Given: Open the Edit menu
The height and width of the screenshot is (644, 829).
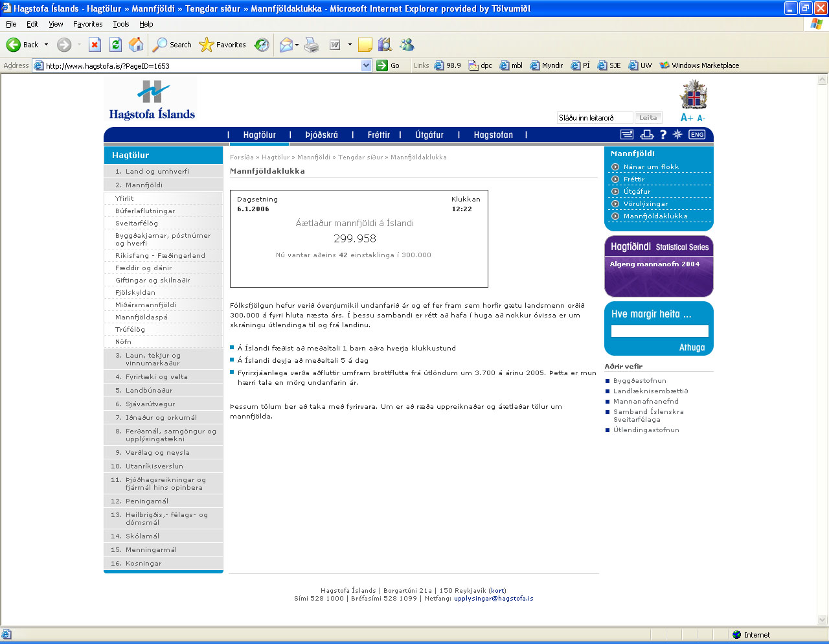Looking at the screenshot, I should tap(32, 24).
